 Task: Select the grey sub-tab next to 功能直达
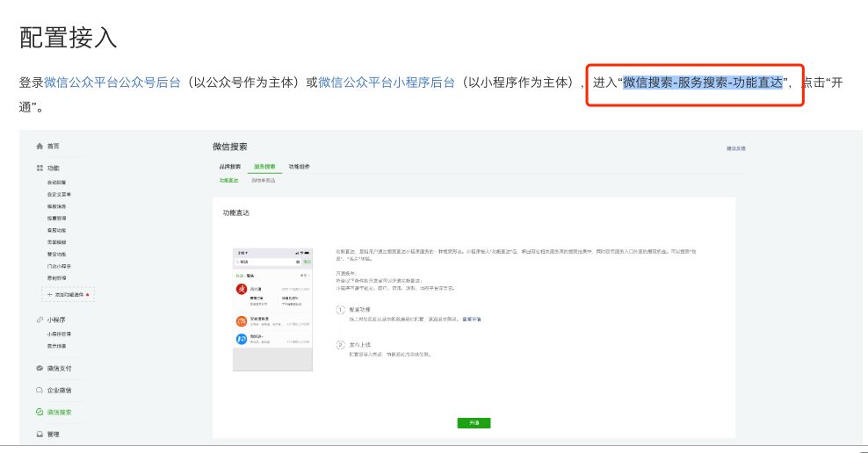pyautogui.click(x=264, y=180)
